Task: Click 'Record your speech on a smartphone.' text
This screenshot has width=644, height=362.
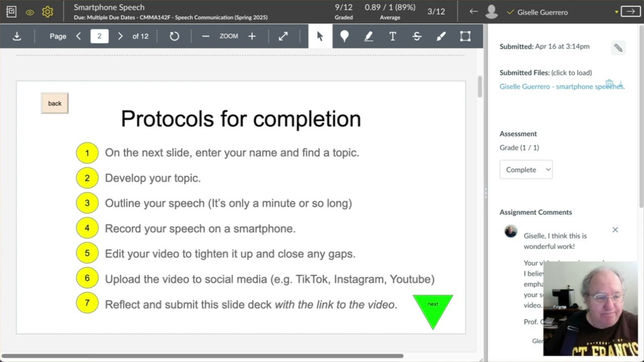Action: (x=200, y=228)
